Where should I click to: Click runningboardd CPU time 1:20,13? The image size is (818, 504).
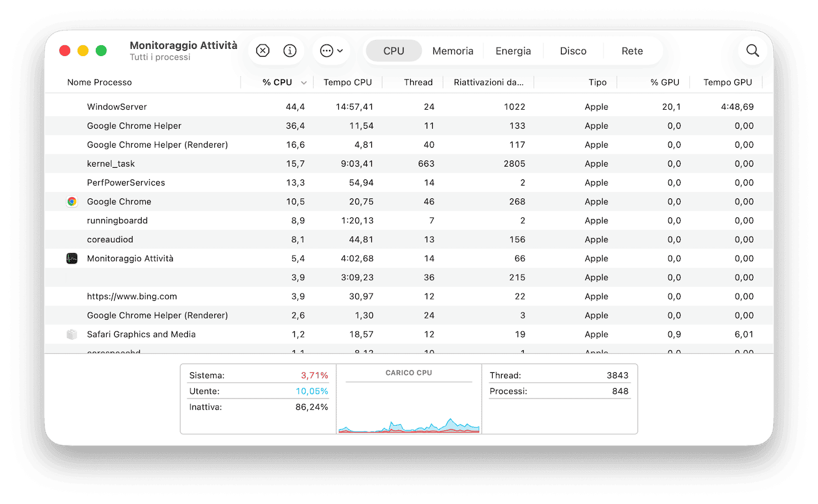357,220
